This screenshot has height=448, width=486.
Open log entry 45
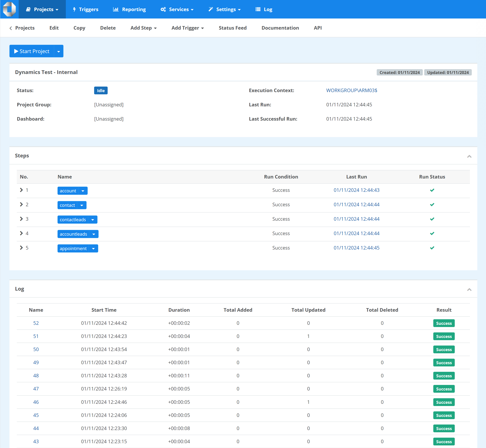click(36, 415)
